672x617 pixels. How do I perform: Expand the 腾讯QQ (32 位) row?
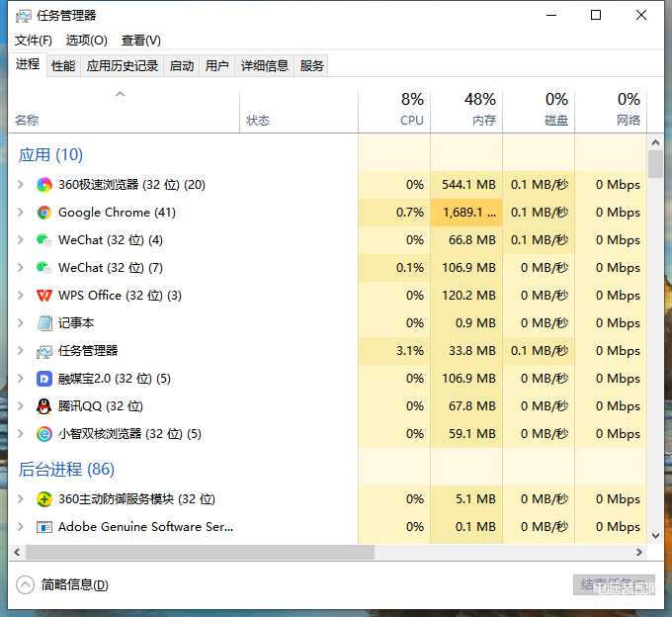(x=20, y=406)
